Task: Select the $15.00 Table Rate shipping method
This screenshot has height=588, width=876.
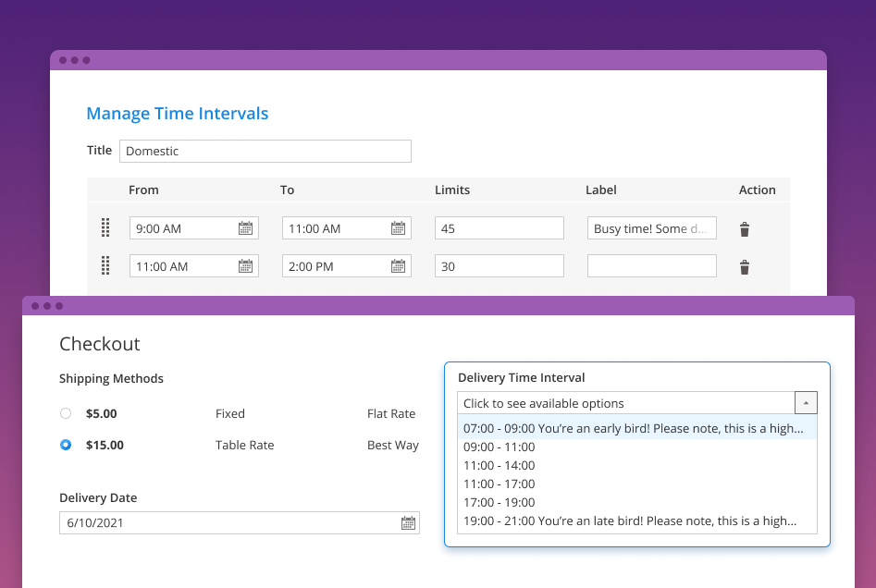Action: click(x=66, y=445)
